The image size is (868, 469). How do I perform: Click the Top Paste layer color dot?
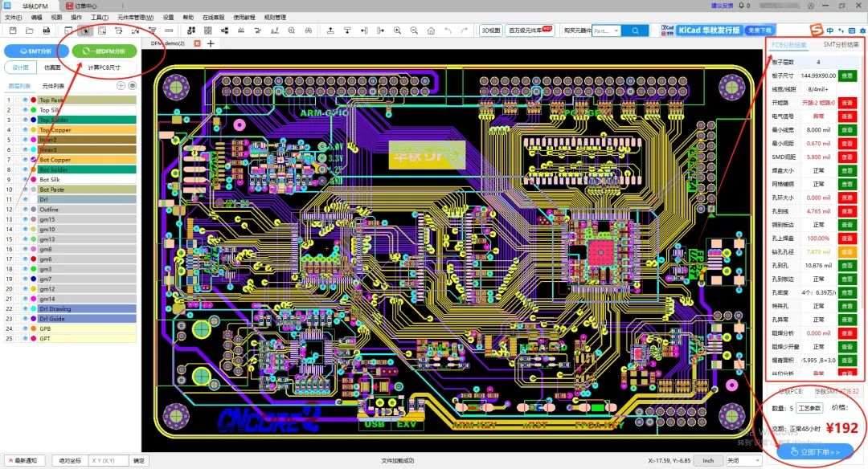coord(33,100)
